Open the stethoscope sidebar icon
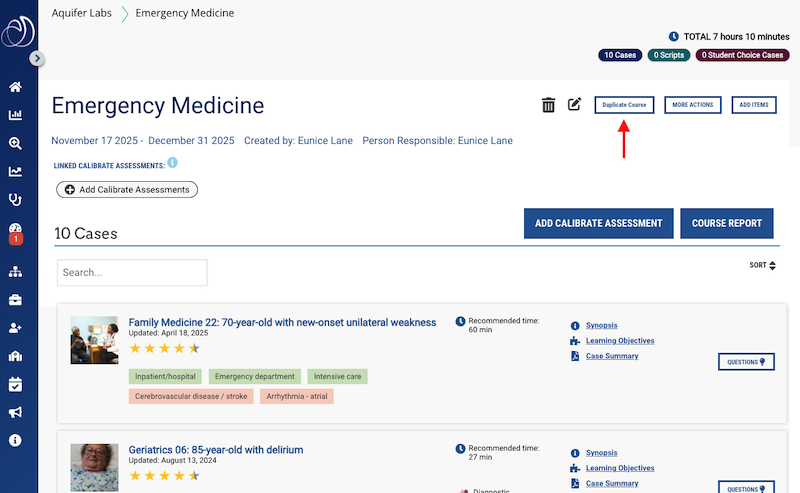Screen dimensions: 800x493 pos(15,200)
